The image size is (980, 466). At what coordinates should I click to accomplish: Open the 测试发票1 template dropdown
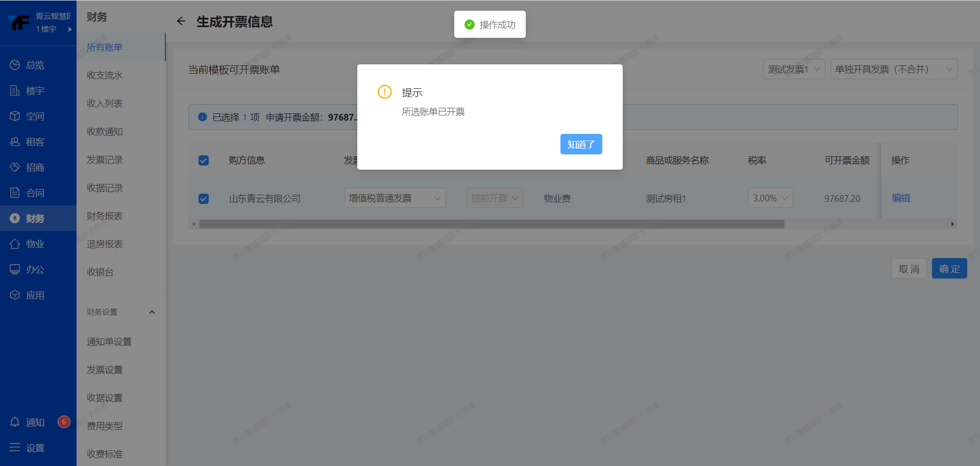point(794,69)
